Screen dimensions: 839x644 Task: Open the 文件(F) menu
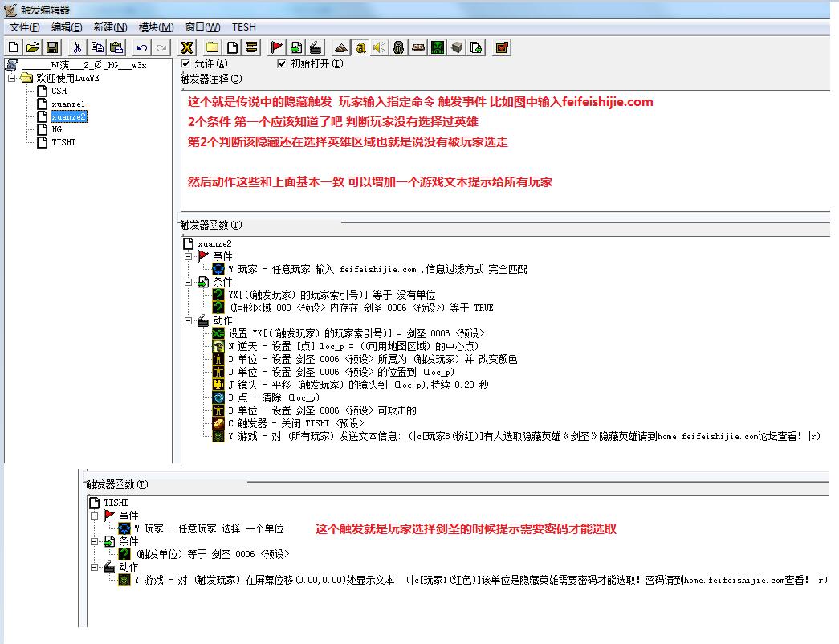(x=25, y=27)
